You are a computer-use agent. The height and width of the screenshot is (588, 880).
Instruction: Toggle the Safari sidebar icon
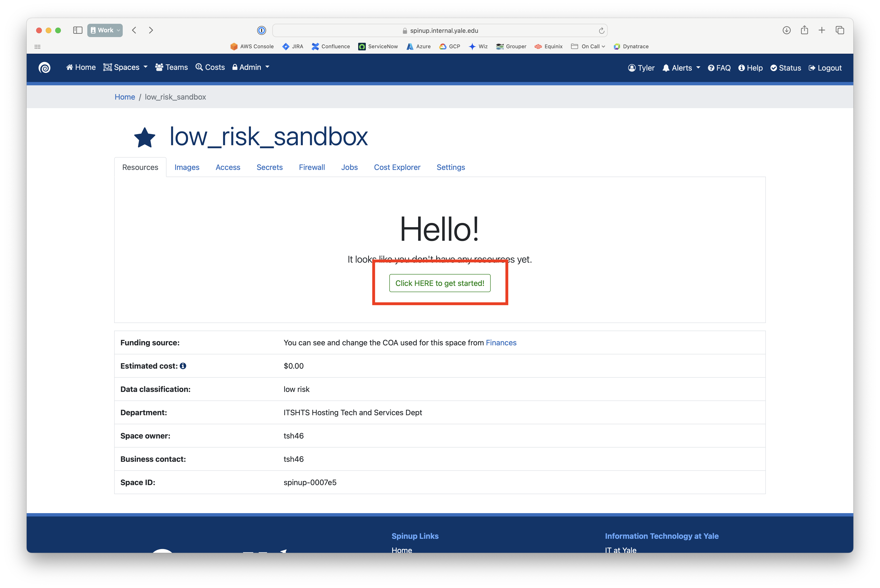[x=78, y=30]
